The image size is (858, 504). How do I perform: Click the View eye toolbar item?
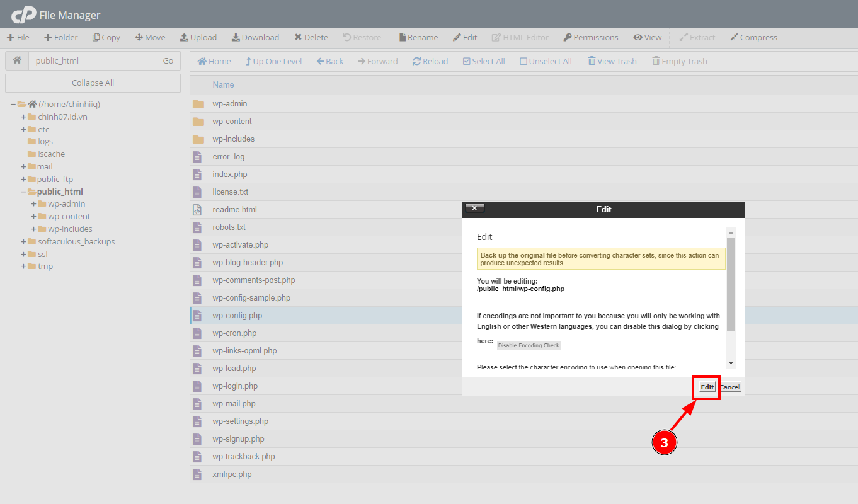point(648,37)
